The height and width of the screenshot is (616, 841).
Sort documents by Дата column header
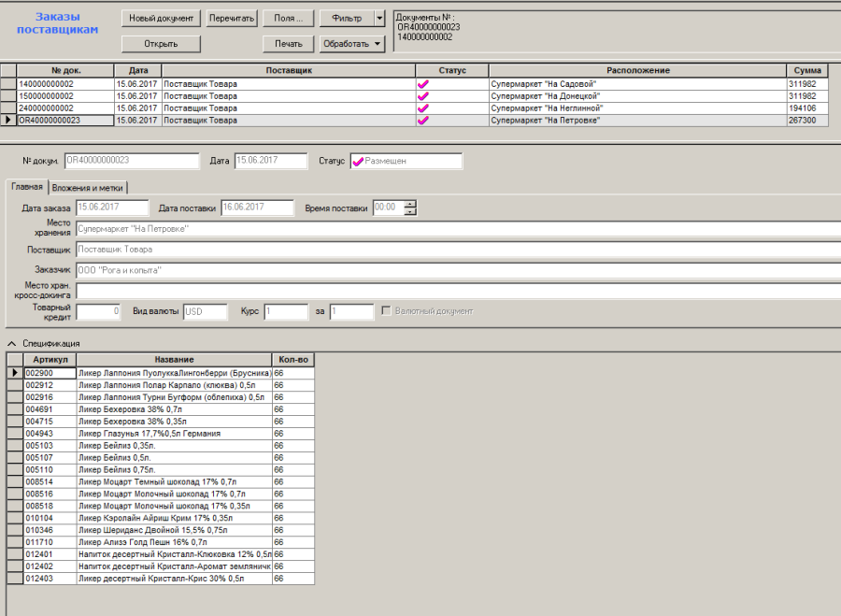(x=138, y=70)
